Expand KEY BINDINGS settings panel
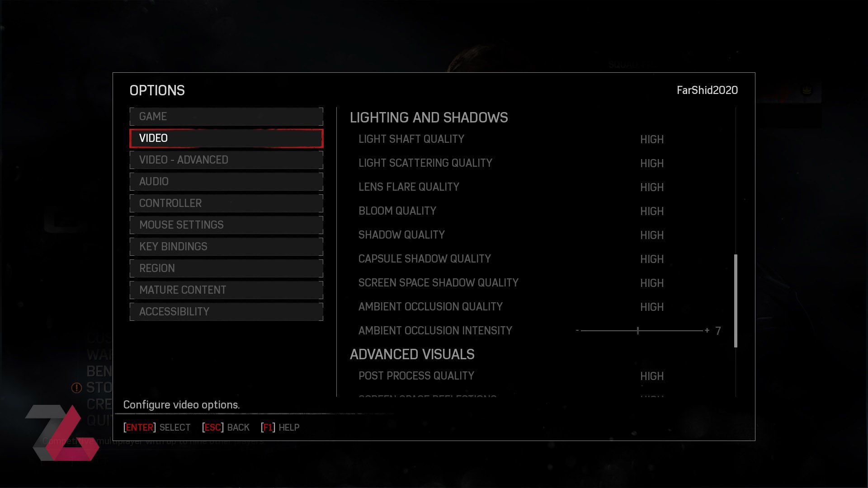This screenshot has height=488, width=868. click(x=226, y=246)
